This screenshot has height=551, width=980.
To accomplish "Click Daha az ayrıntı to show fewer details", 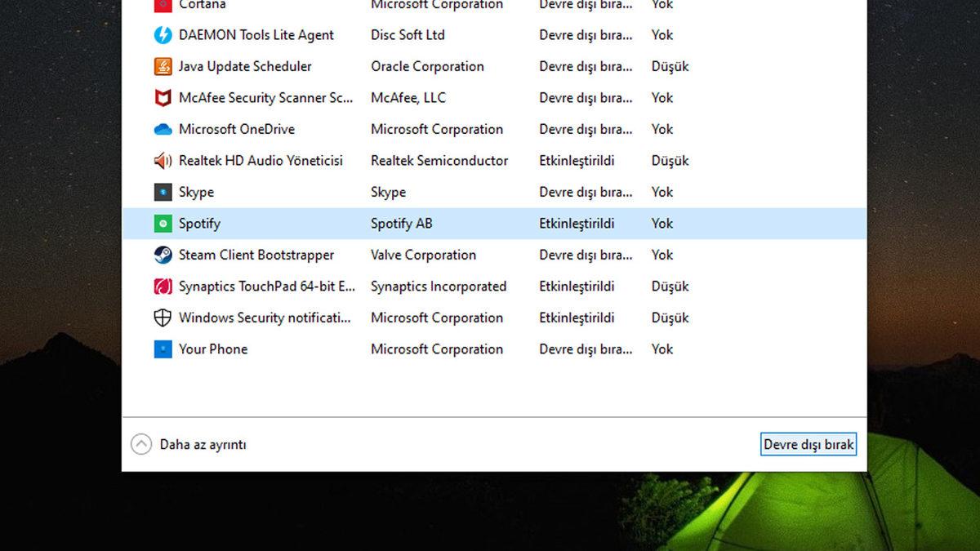I will pyautogui.click(x=203, y=444).
